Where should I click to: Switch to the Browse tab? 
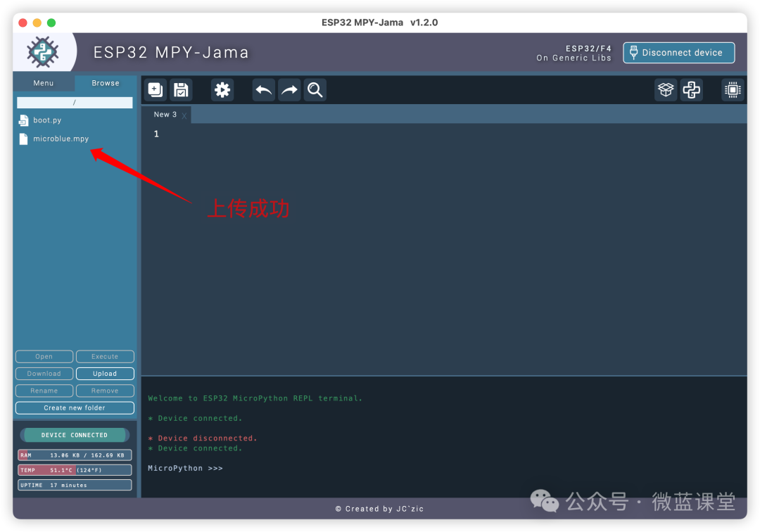105,83
